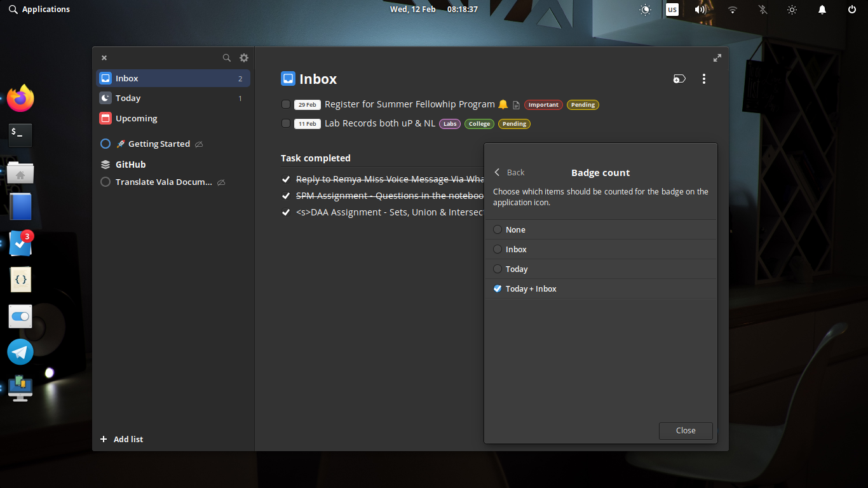Screen dimensions: 868x488
Task: Uncheck the Reply to Remya Miss task
Action: coord(286,179)
